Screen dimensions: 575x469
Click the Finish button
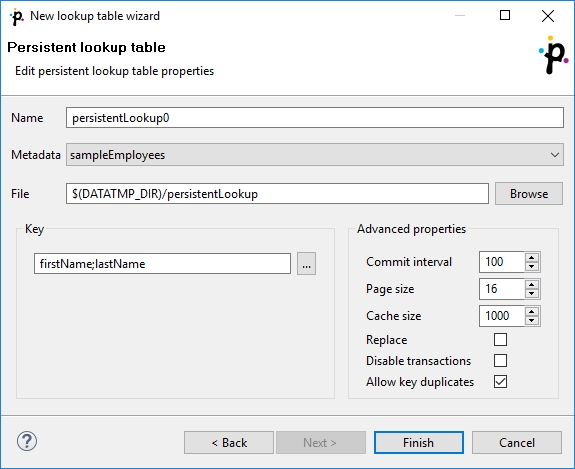(419, 443)
